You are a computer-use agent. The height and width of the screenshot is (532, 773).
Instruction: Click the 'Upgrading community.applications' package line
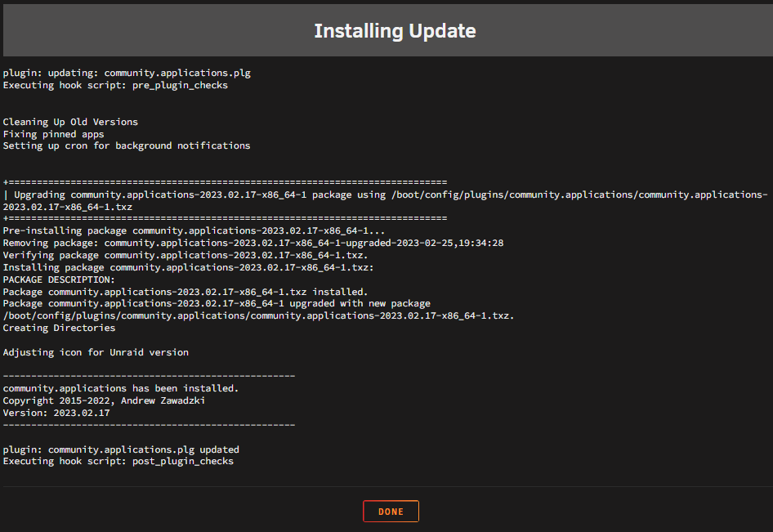pos(386,201)
